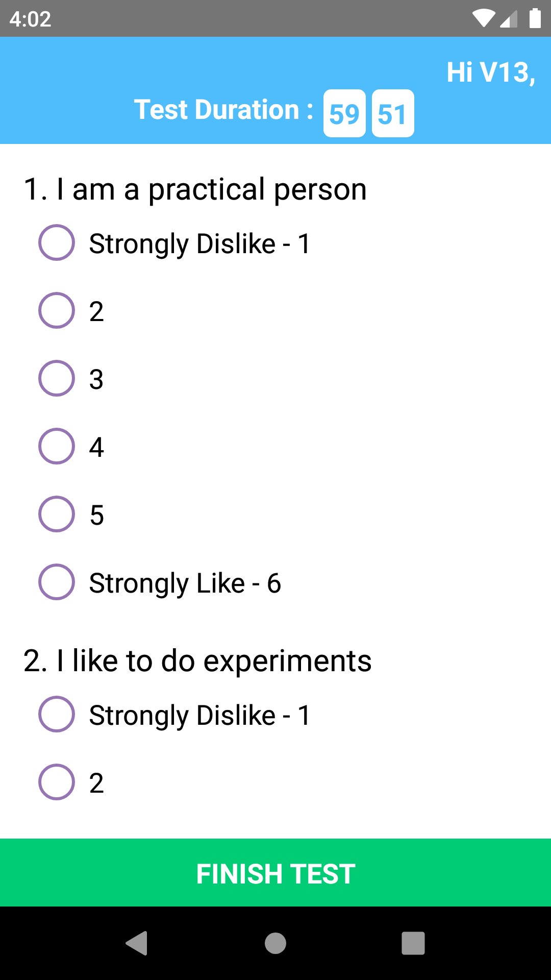Image resolution: width=551 pixels, height=980 pixels.
Task: Tap the Android back navigation icon
Action: point(137,943)
